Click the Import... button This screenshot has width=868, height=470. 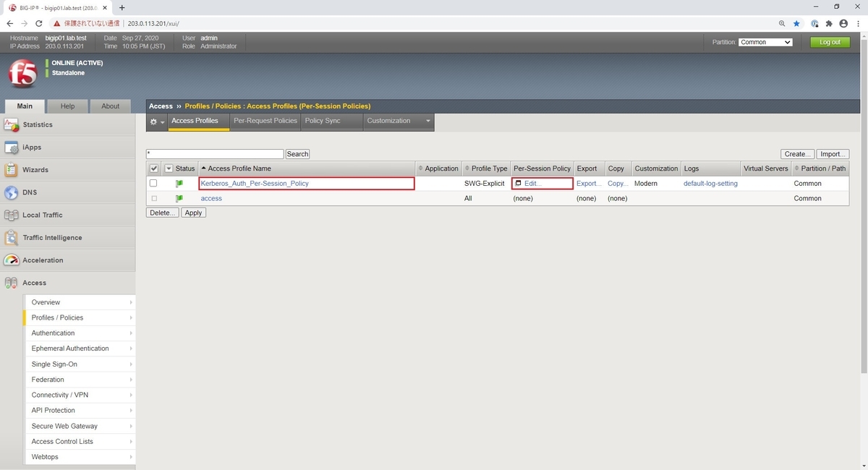click(833, 154)
